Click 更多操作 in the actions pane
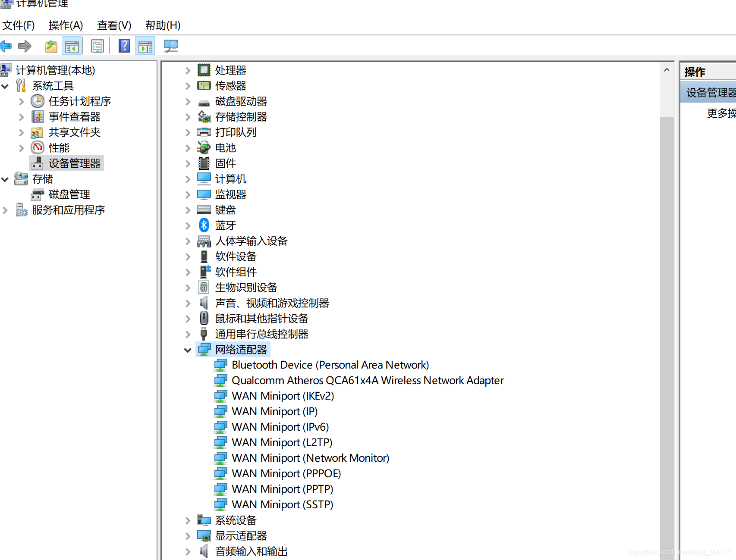Viewport: 736px width, 560px height. (x=721, y=113)
